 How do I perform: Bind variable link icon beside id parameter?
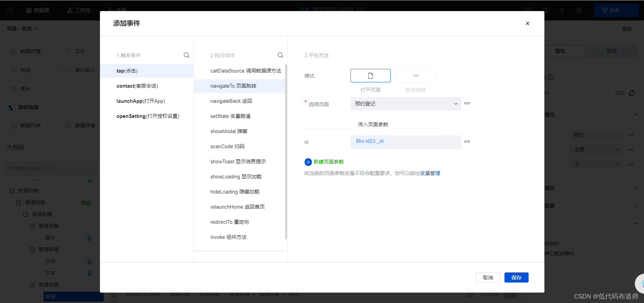[467, 141]
